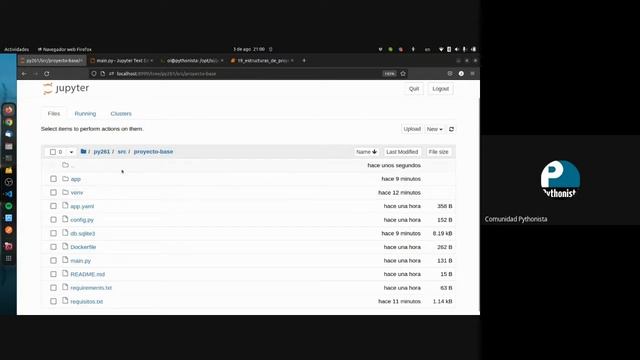Viewport: 640px width, 360px height.
Task: Open the proyecto-base breadcrumb link
Action: [153, 151]
